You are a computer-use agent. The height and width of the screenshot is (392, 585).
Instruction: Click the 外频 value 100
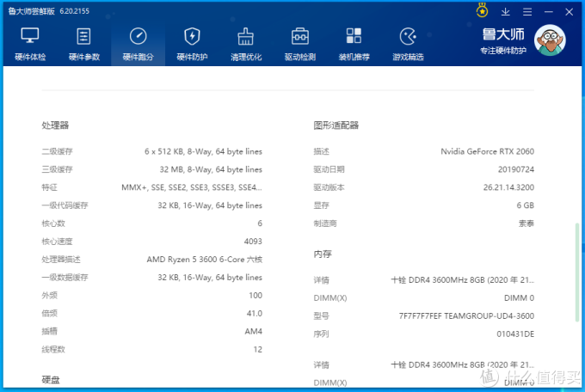click(256, 296)
